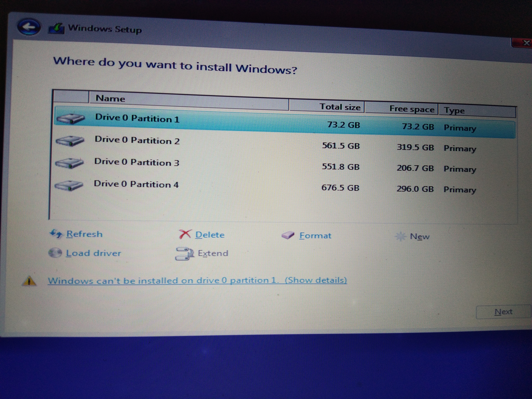Click drive icon for Partition 2
Screen dimensions: 532x399
tap(70, 141)
